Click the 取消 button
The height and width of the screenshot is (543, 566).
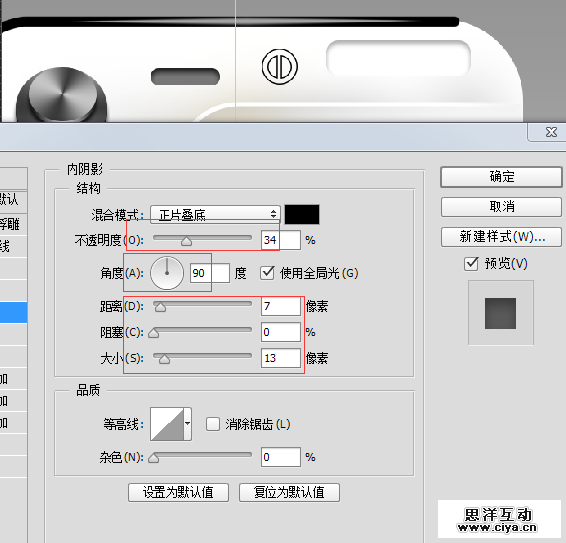pyautogui.click(x=501, y=207)
